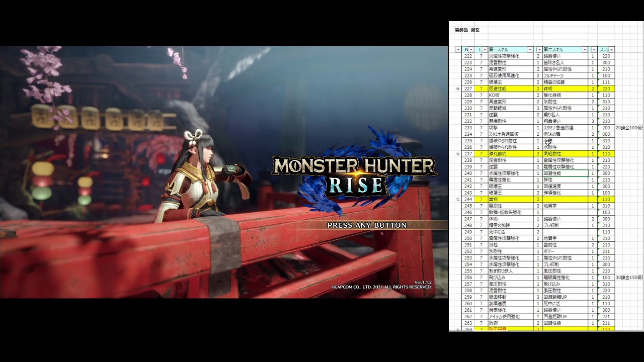Click the 20錬金100個 note cell
The image size is (644, 362).
[x=629, y=128]
